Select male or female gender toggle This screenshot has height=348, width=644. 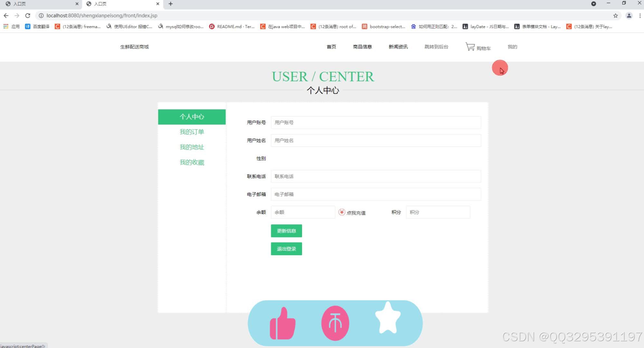click(x=278, y=158)
